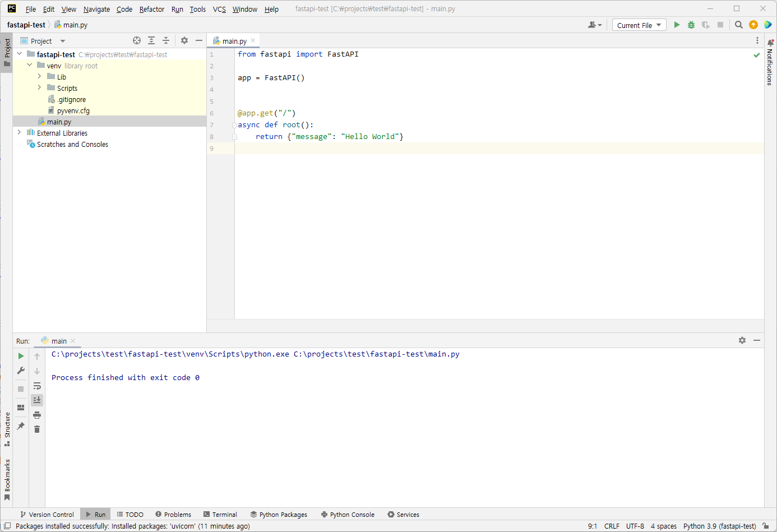Open Run panel gear settings
777x532 pixels.
(742, 340)
